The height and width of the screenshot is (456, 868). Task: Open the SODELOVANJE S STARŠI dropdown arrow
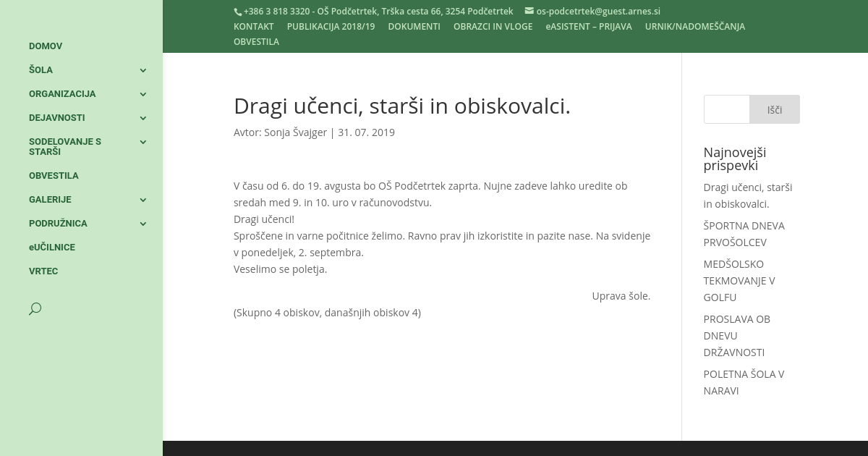pyautogui.click(x=143, y=142)
